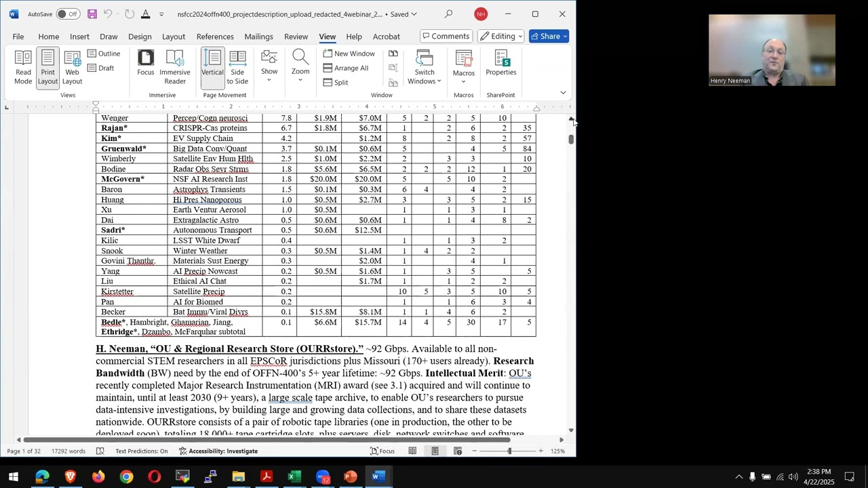Click Page 1 of 32 in status bar
Screen dimensions: 868x488
tap(24, 451)
